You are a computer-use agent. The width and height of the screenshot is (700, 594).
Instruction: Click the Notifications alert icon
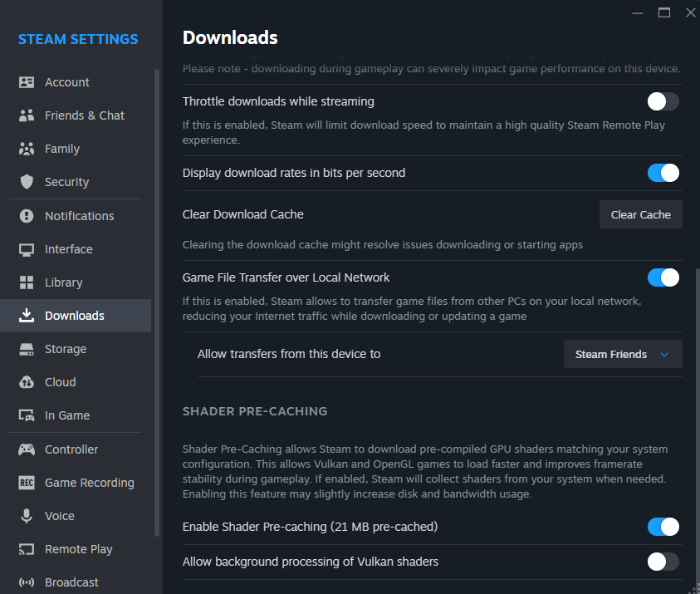(x=27, y=216)
